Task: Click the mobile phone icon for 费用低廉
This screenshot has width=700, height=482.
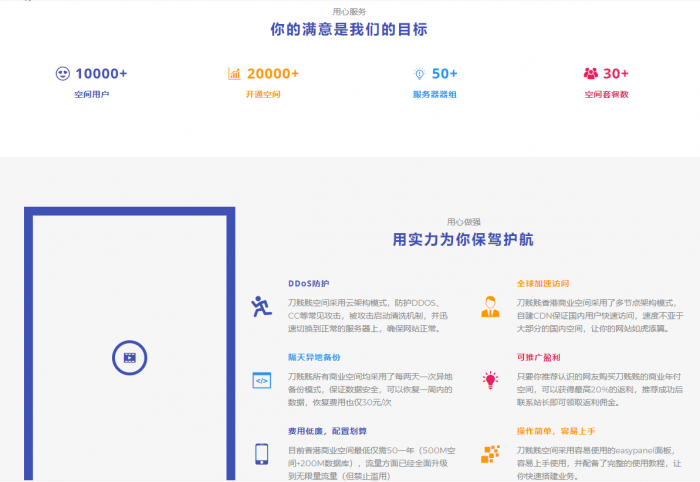Action: [262, 453]
